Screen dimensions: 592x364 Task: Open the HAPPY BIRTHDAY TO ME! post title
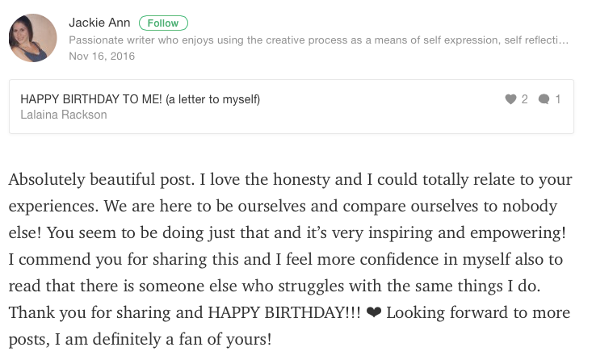[x=90, y=99]
